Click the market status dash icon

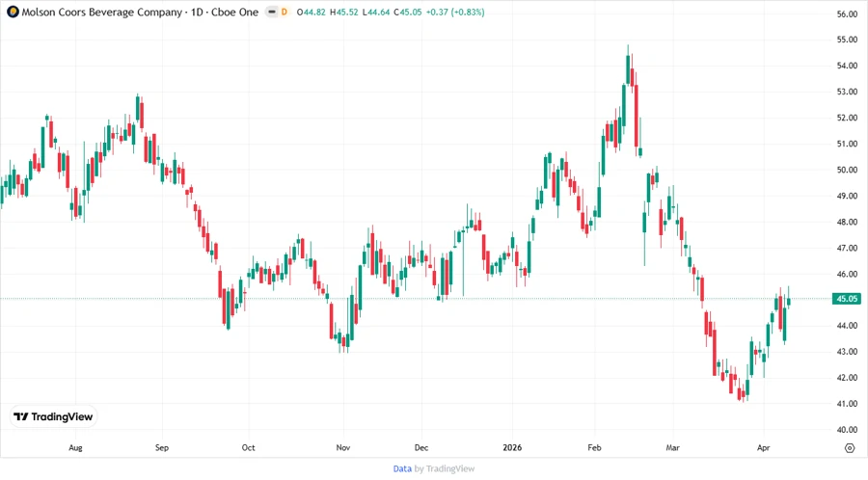[x=272, y=12]
